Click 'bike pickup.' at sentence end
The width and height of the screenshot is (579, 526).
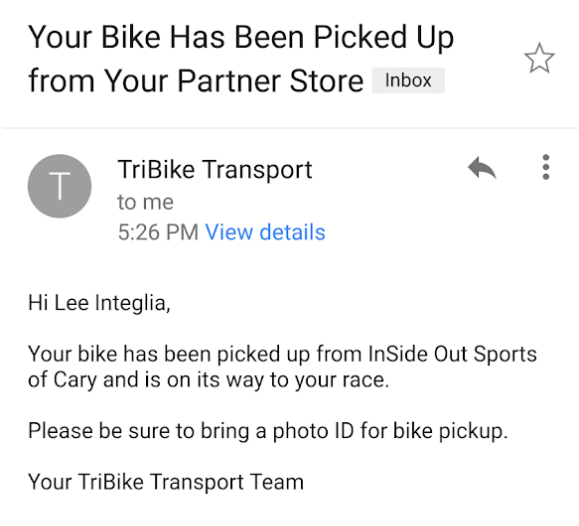450,431
